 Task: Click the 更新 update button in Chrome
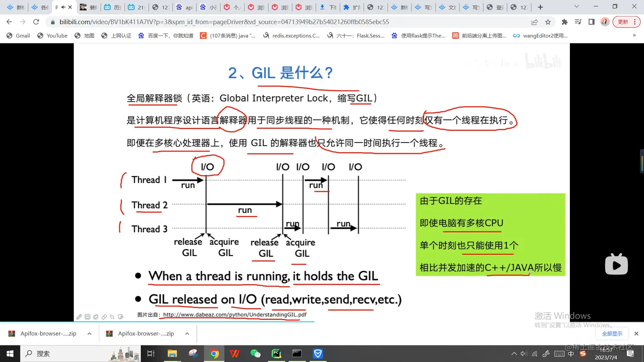(626, 22)
